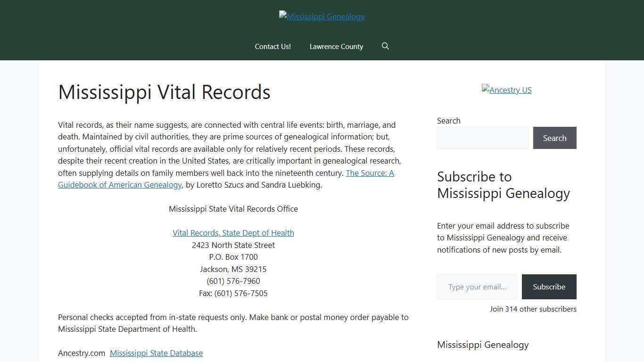Screen dimensions: 644x362
Task: Open the Lawrence County menu item
Action: pyautogui.click(x=336, y=46)
